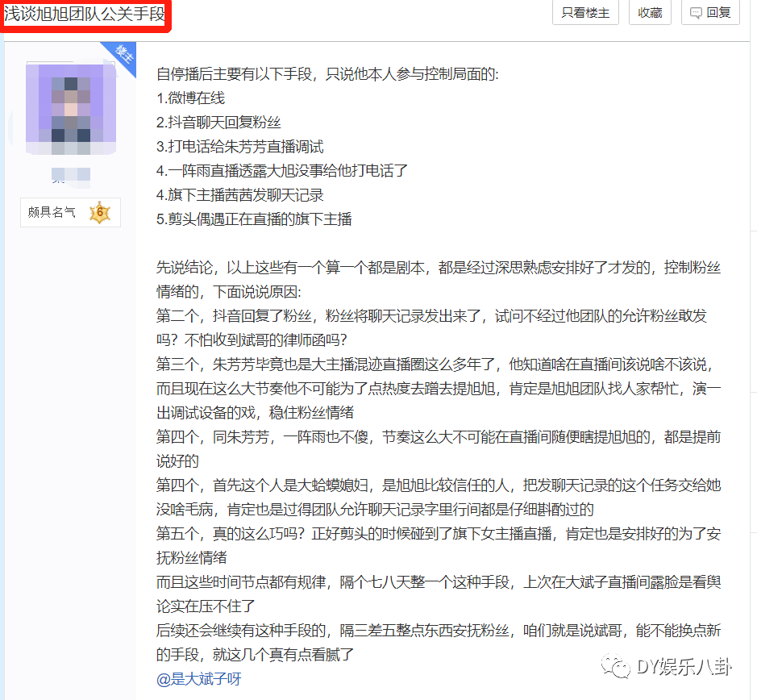Screen dimensions: 757x700
Task: Click the level 6 star icon
Action: [100, 212]
